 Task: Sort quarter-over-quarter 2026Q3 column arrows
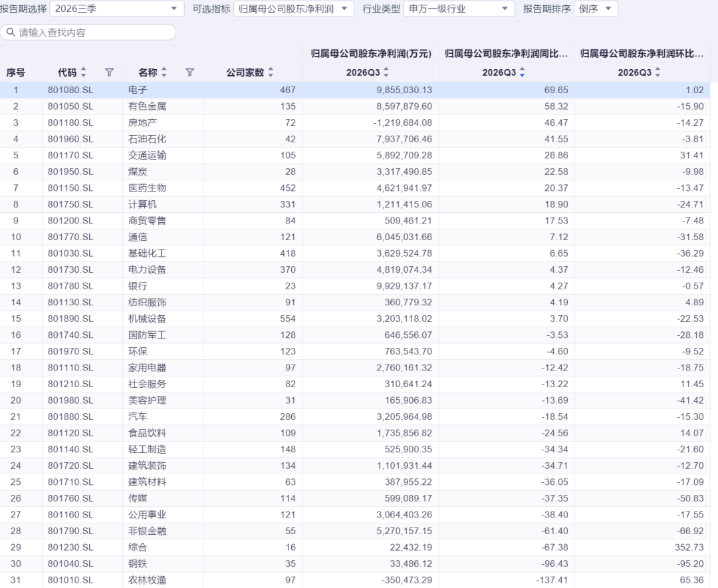[x=658, y=72]
